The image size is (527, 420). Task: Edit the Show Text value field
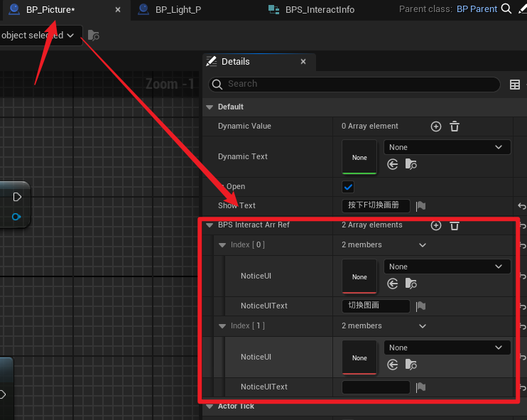[x=376, y=206]
